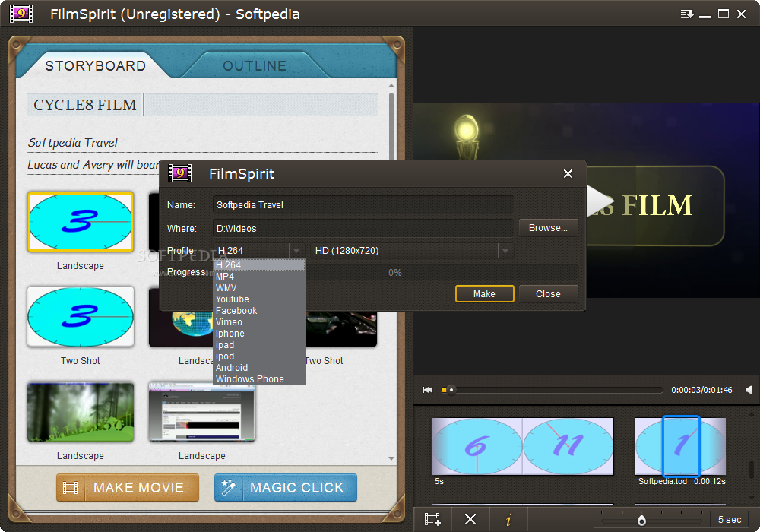Click the timeline panel vertical scrollbar
This screenshot has height=532, width=760.
(752, 468)
